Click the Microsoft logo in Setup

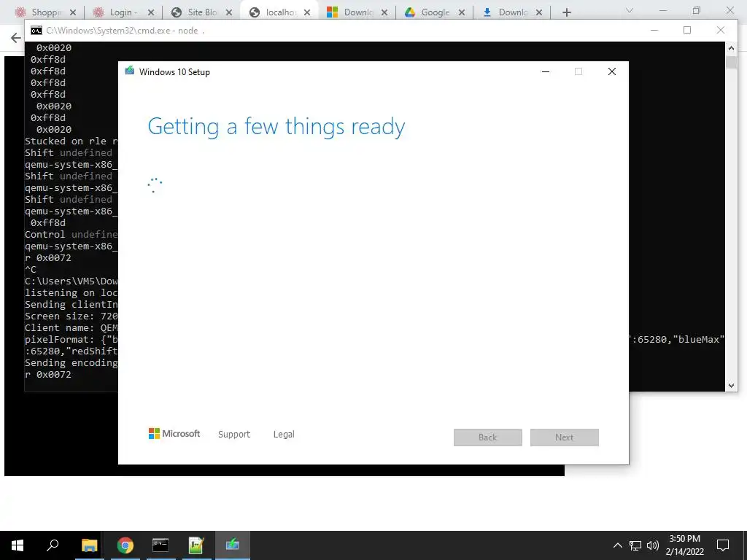coord(174,433)
